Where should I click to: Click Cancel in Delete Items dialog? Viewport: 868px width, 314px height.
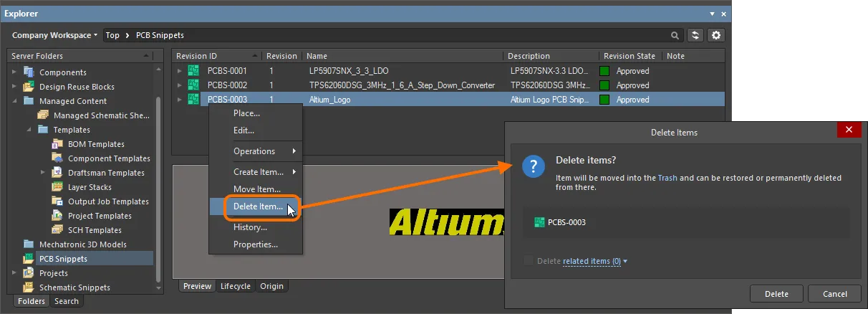[x=834, y=294]
